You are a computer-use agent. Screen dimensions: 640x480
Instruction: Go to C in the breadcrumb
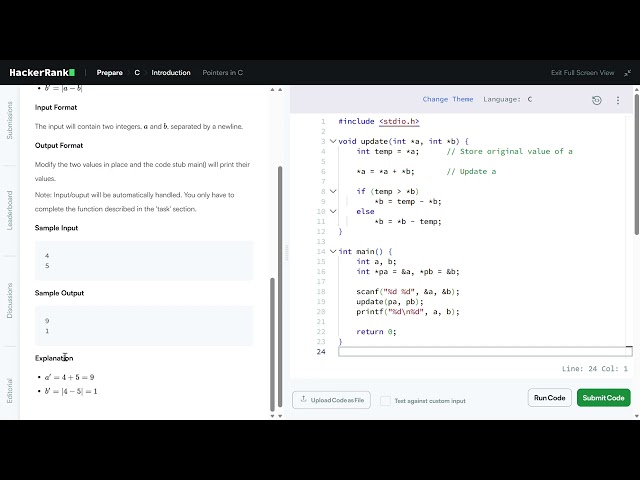[137, 73]
